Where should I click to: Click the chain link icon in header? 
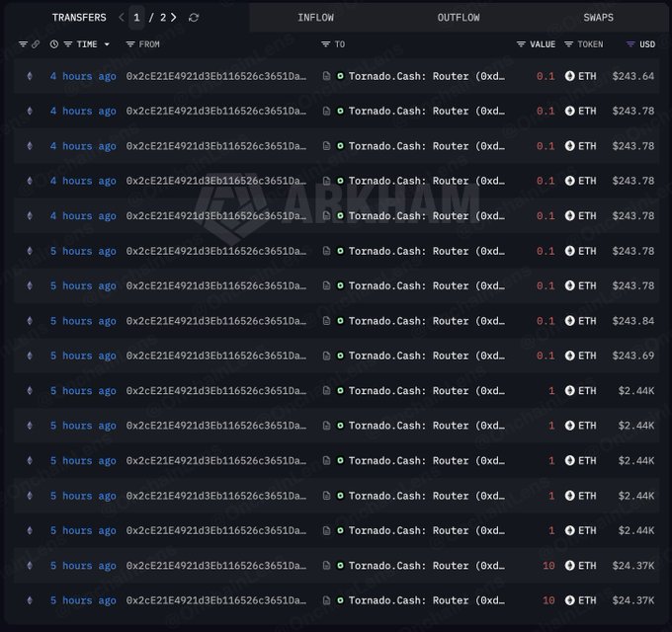tap(36, 44)
